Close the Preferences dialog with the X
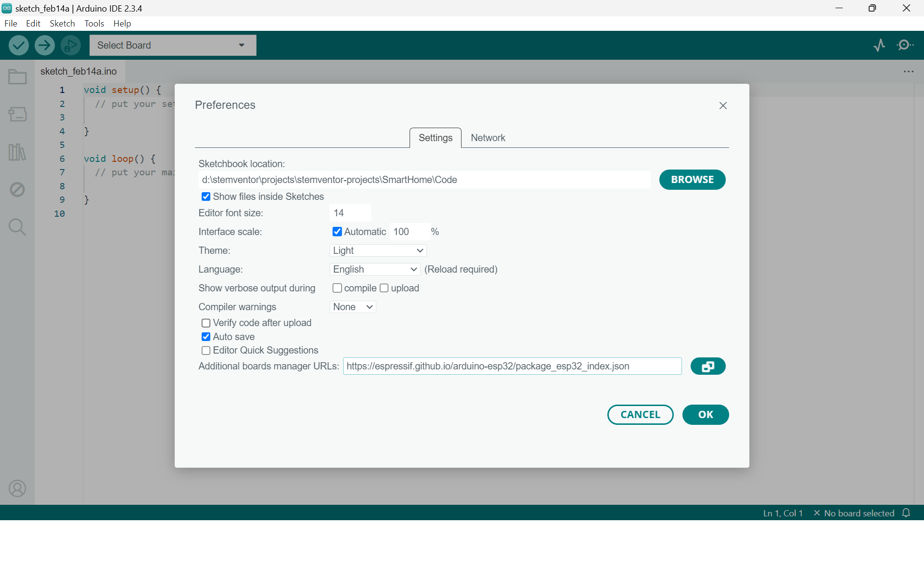 click(723, 105)
